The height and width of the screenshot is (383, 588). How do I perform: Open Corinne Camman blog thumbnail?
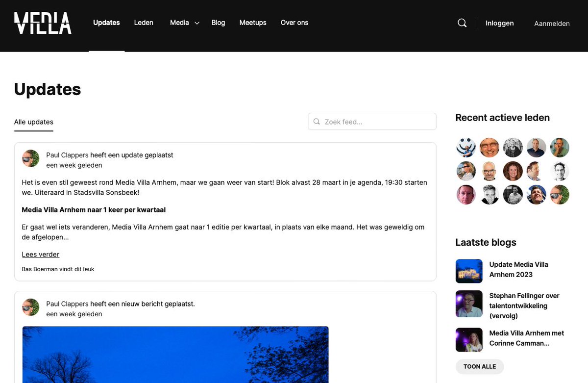pos(469,340)
